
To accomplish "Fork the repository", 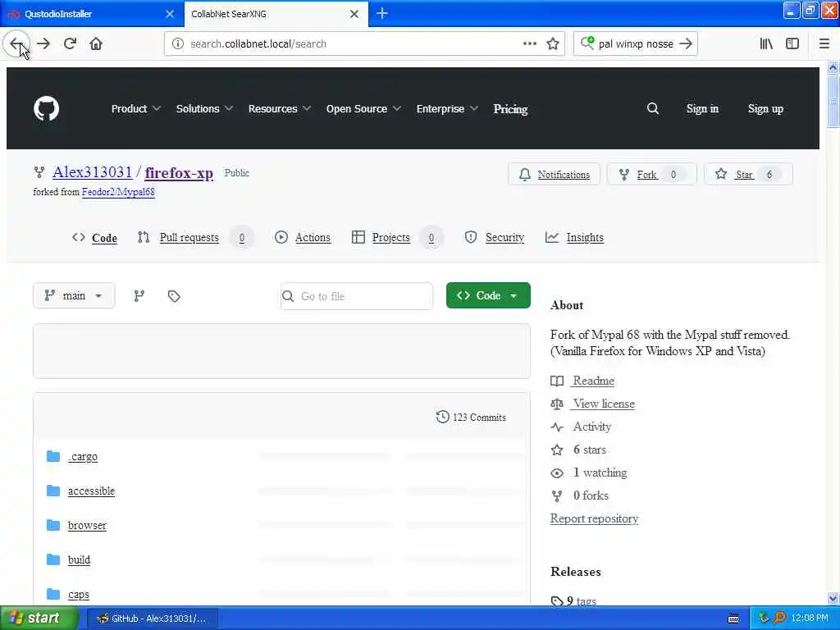I will [651, 174].
